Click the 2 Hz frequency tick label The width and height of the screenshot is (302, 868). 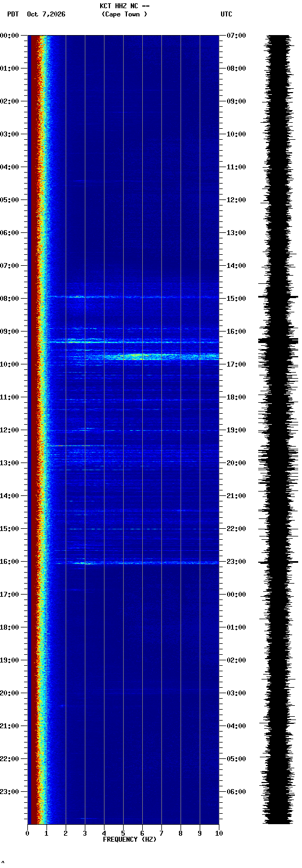pyautogui.click(x=66, y=833)
